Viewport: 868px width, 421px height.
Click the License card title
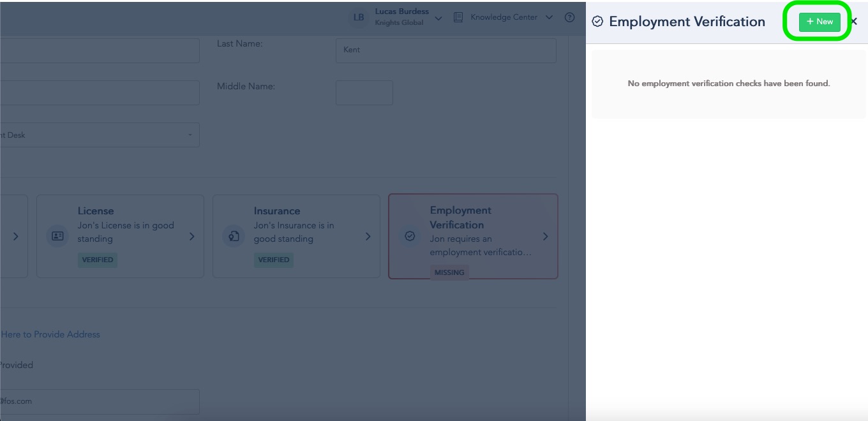click(x=96, y=211)
